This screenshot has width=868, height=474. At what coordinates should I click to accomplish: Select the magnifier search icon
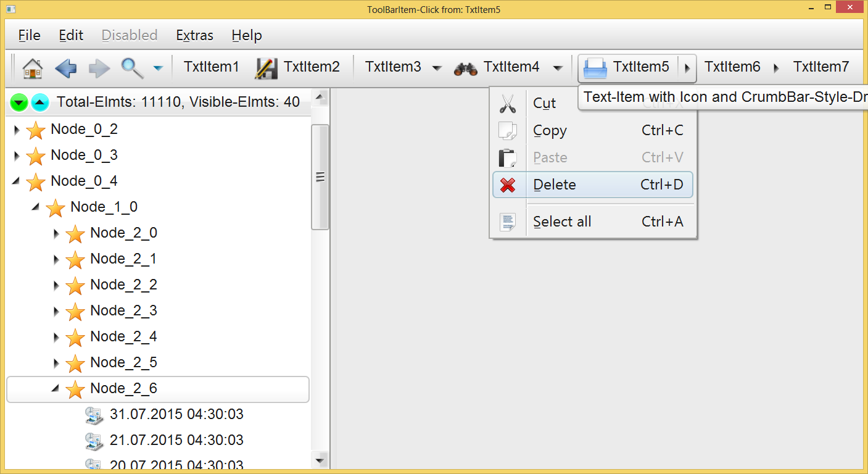tap(131, 67)
